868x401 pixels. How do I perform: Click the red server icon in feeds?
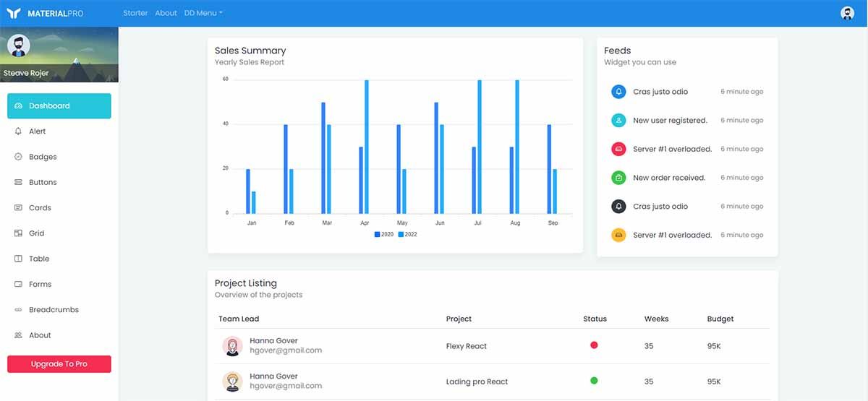(x=618, y=149)
